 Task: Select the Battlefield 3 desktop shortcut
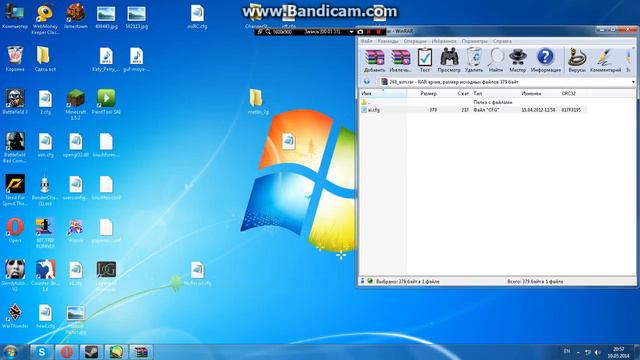tap(15, 102)
